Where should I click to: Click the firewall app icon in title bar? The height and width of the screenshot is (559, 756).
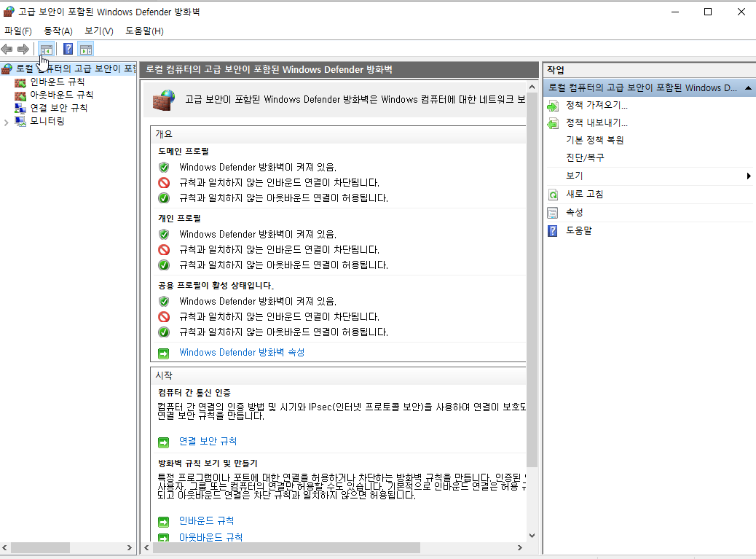(x=9, y=12)
